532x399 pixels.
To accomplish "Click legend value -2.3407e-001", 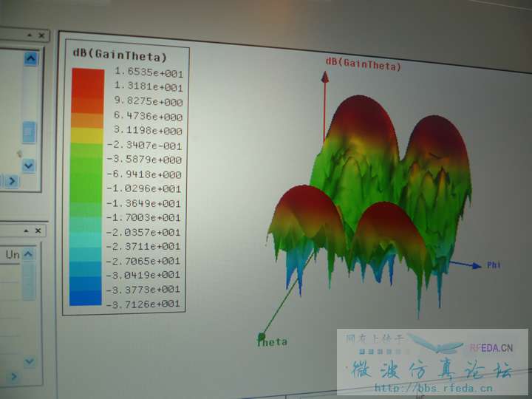I will [145, 146].
